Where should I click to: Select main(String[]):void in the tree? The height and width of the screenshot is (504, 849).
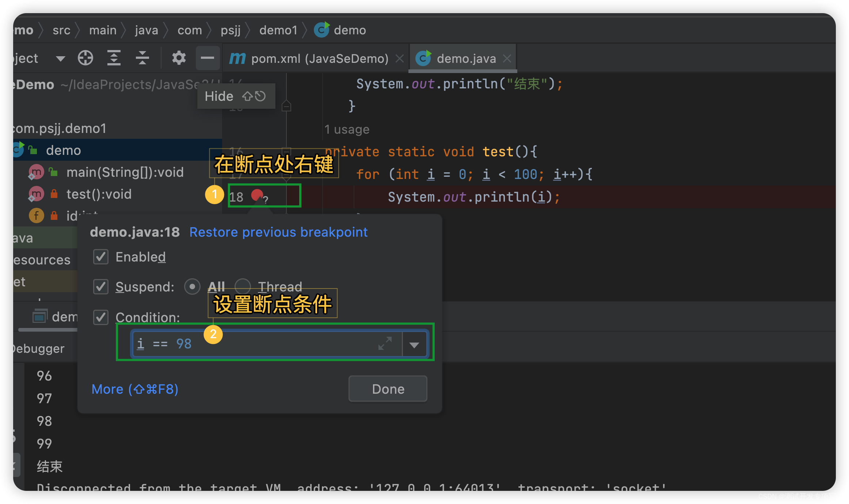pyautogui.click(x=125, y=172)
